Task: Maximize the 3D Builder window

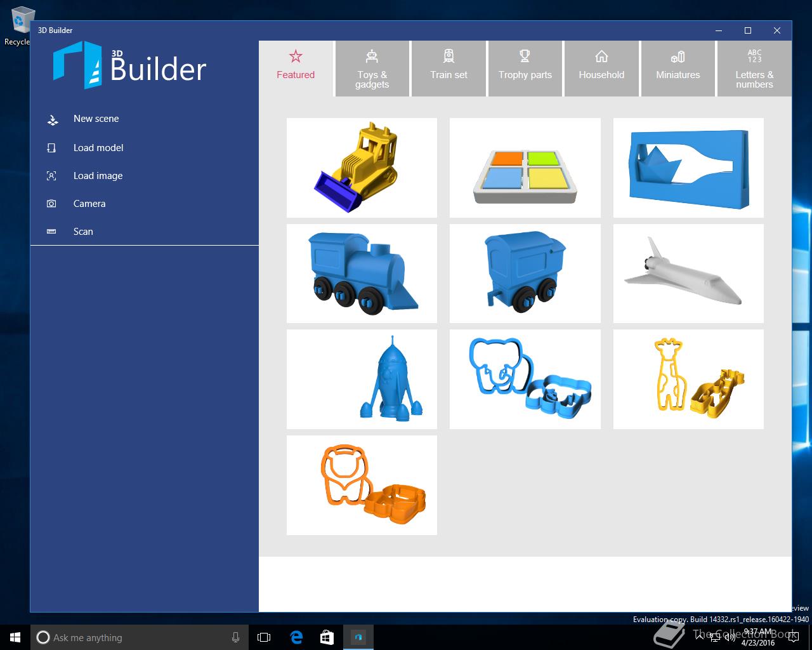Action: [748, 30]
